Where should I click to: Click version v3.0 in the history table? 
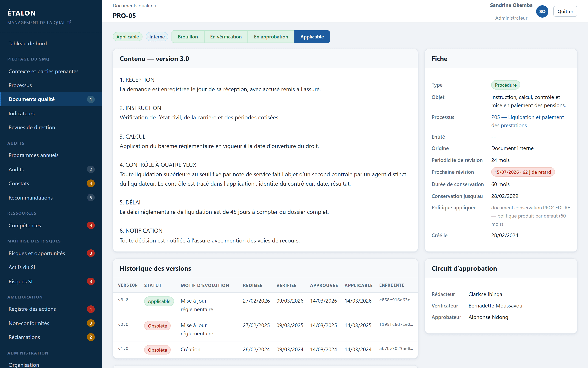123,300
